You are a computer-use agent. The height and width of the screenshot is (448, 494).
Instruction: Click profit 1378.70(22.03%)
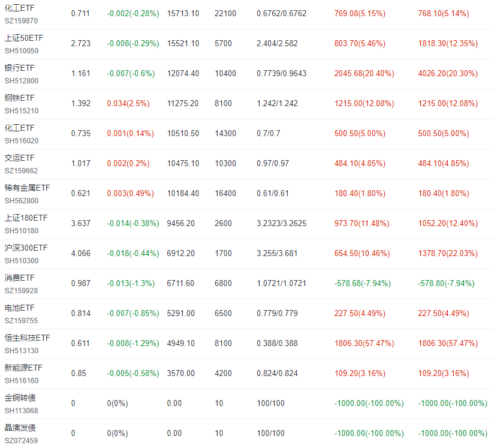(448, 254)
